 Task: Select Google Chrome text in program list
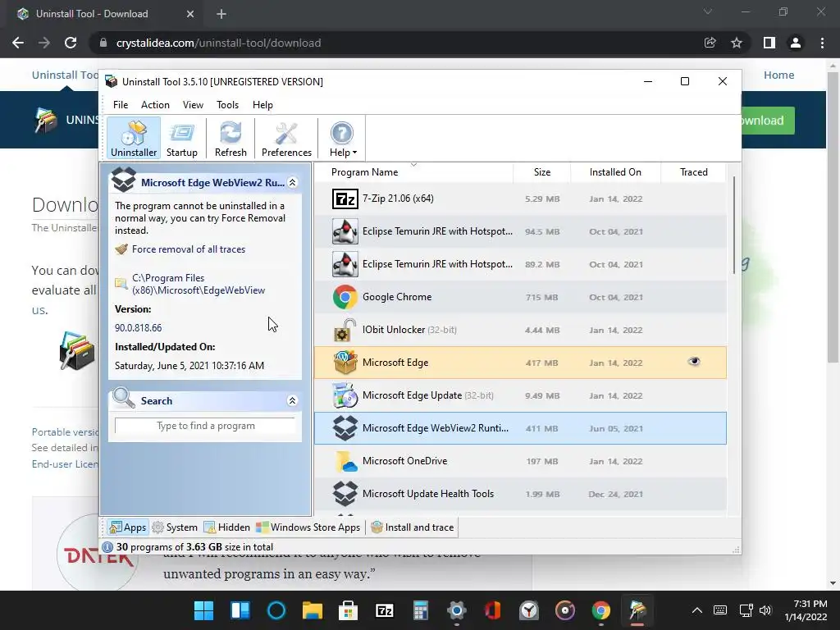click(x=397, y=297)
